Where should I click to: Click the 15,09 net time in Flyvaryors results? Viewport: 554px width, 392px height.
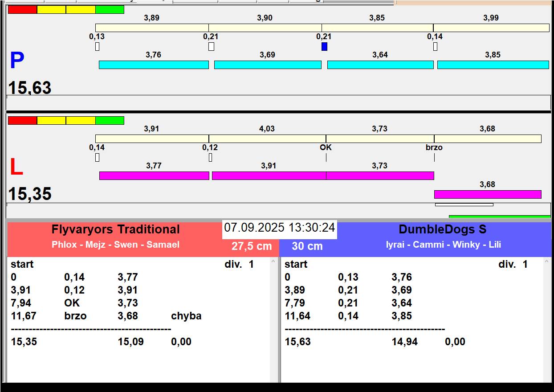point(131,342)
